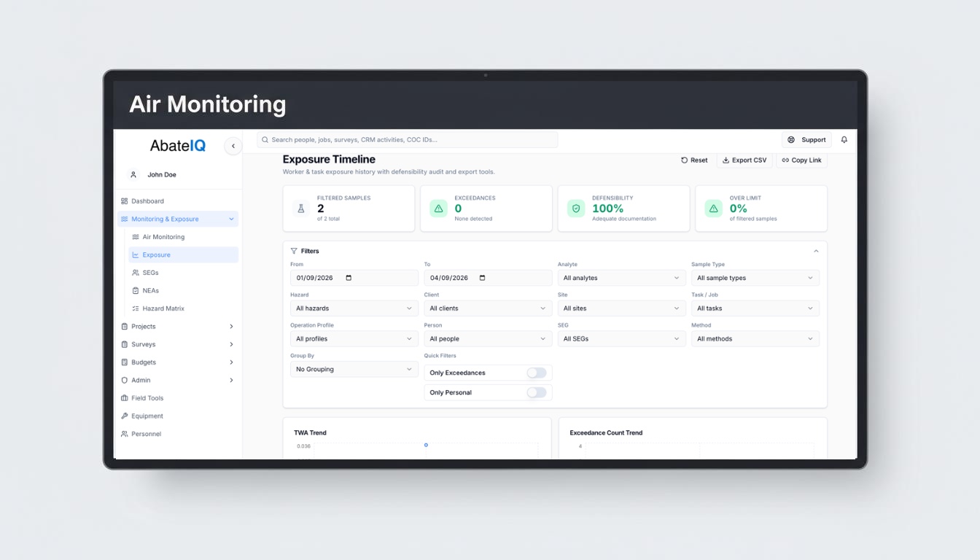980x560 pixels.
Task: Click the Exposure chart icon
Action: click(x=136, y=255)
